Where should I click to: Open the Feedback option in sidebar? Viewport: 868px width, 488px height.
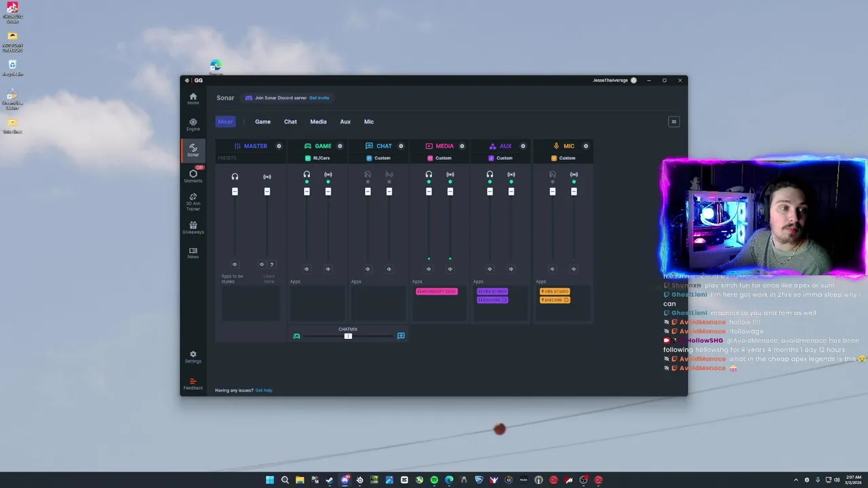193,384
